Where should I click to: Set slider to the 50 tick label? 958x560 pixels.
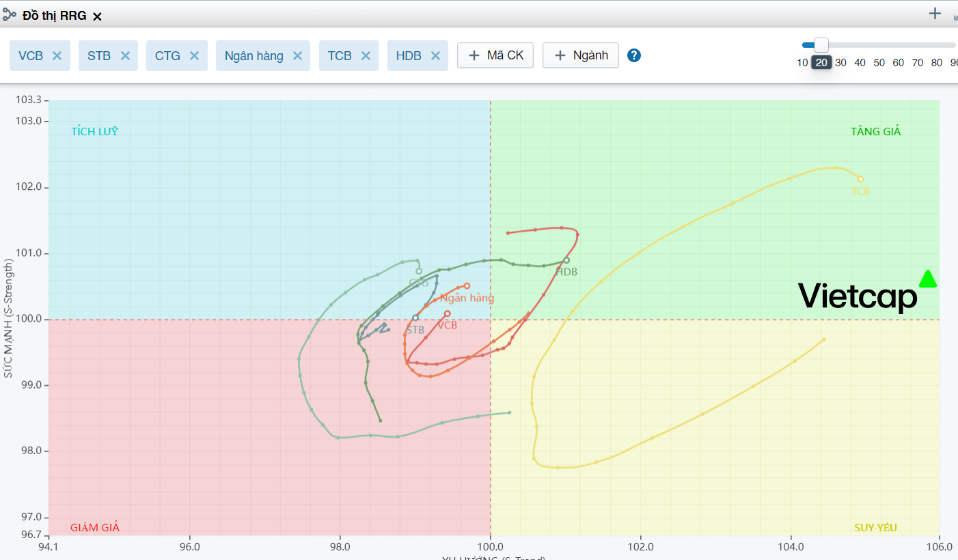coord(879,63)
